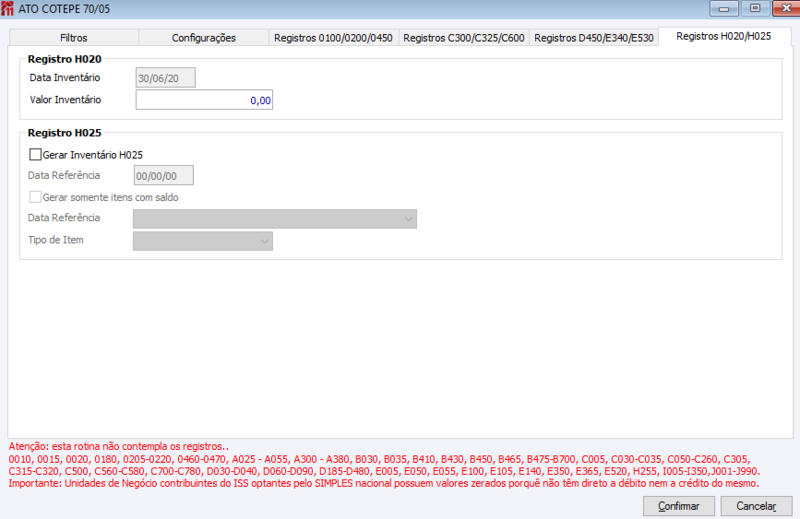
Task: Confirm with the Confirmar button
Action: [679, 506]
